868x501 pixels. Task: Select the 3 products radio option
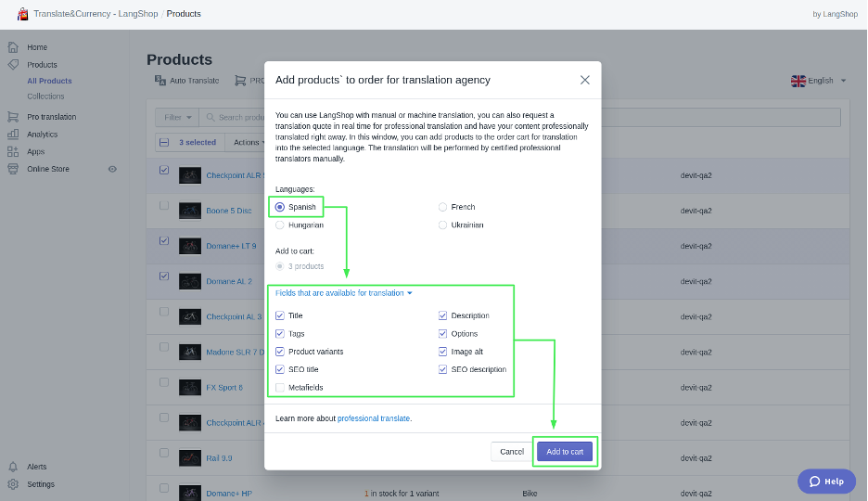(x=280, y=266)
